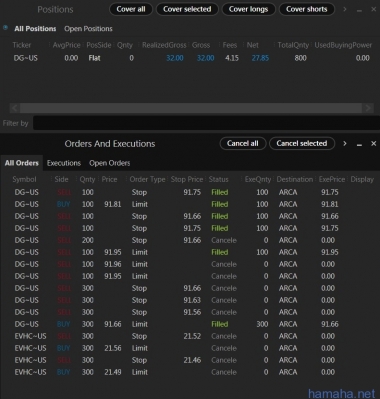Close the Positions panel

(374, 9)
